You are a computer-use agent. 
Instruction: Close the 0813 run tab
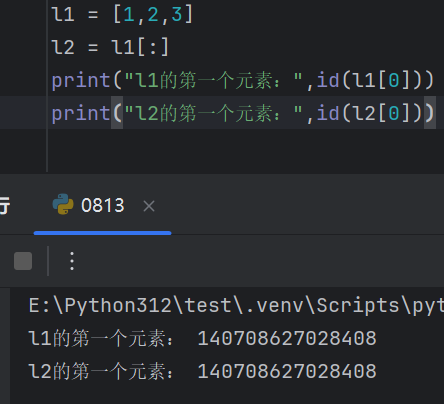pos(149,206)
